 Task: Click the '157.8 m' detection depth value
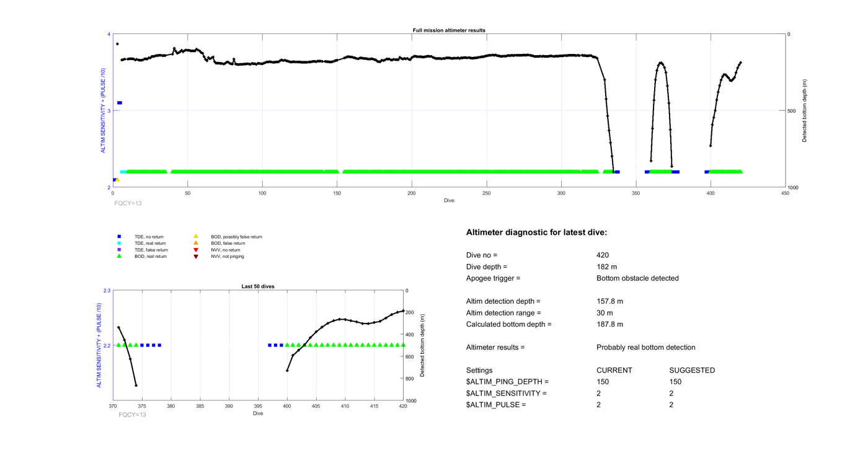pos(609,301)
